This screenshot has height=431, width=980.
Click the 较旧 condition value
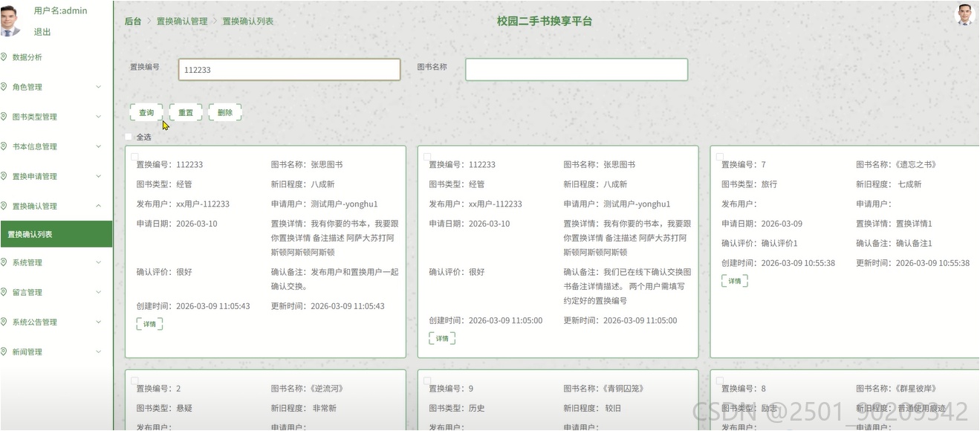612,408
